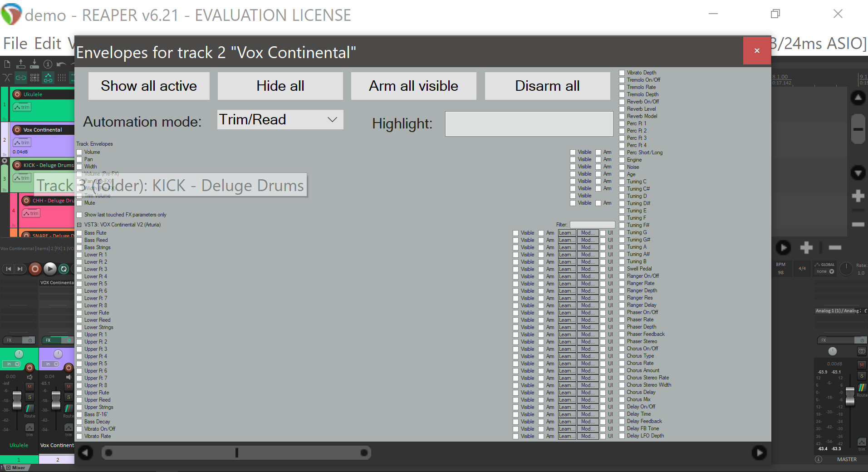Click the Arm all visible button
This screenshot has height=472, width=868.
click(x=414, y=86)
